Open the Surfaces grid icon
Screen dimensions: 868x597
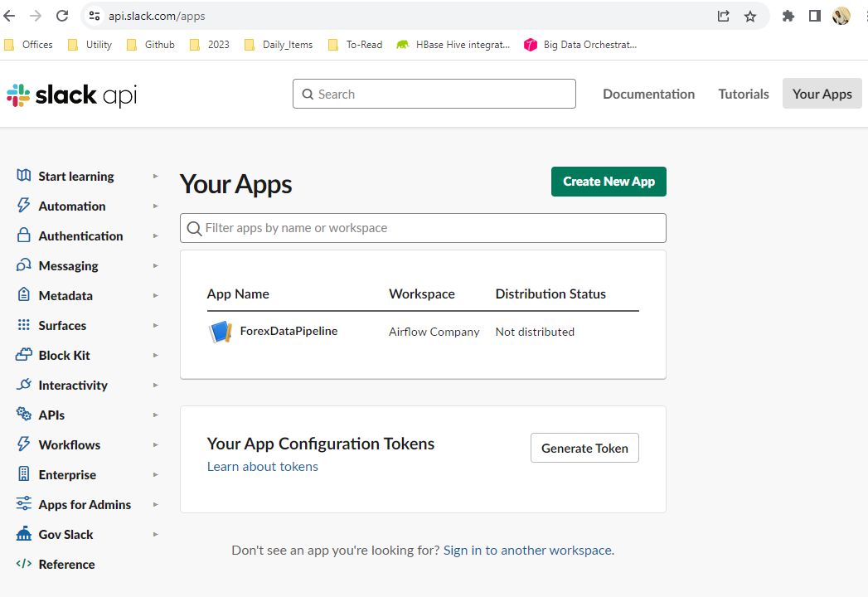click(22, 325)
